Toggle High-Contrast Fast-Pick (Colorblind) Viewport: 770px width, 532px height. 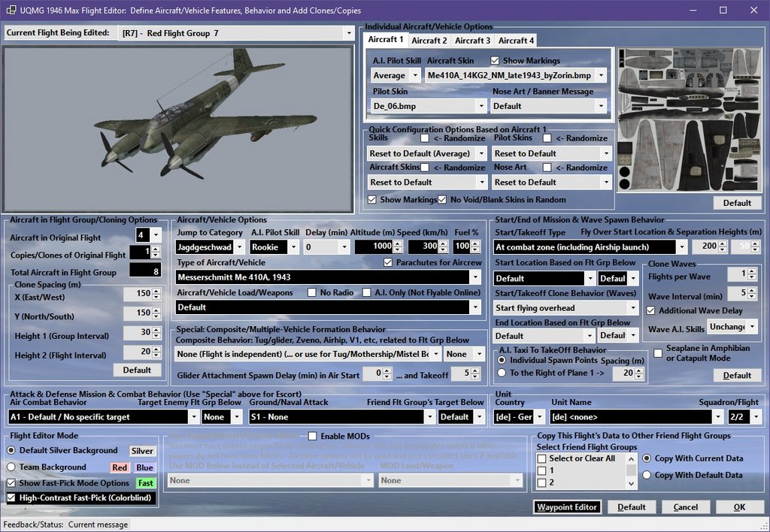(x=11, y=497)
